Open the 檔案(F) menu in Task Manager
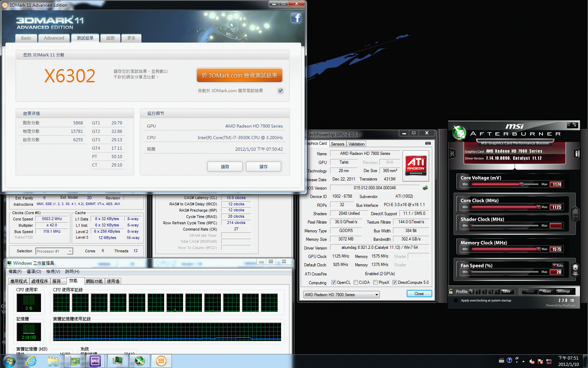 click(x=15, y=272)
